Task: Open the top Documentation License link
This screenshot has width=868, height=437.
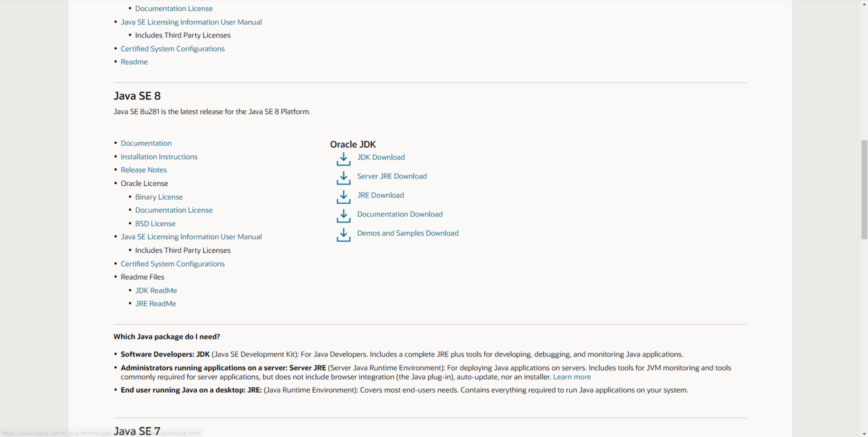Action: (174, 9)
